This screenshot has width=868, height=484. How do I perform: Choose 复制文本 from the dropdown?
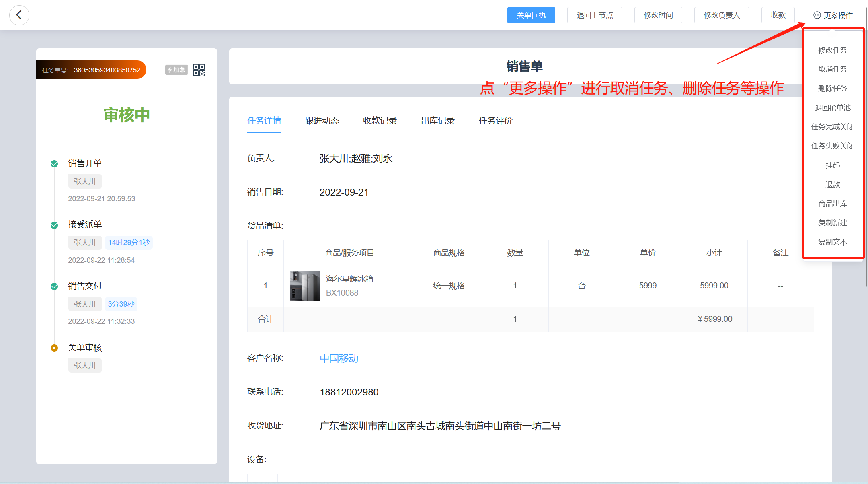tap(832, 242)
